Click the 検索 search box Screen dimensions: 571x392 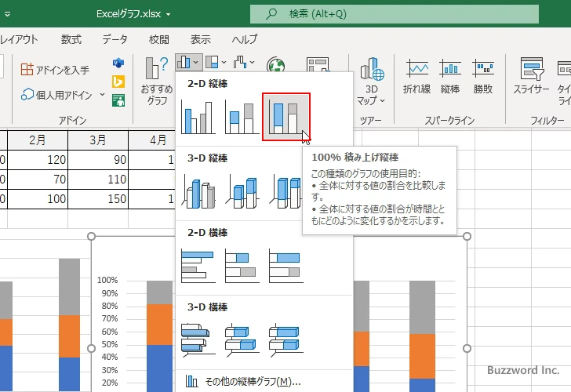tap(394, 14)
